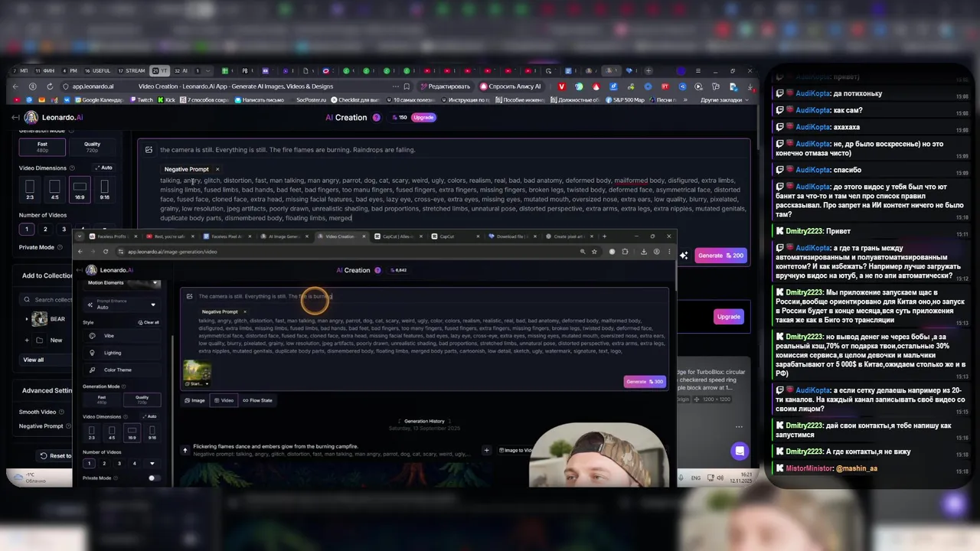Open Vibe style option in front window
The width and height of the screenshot is (980, 551).
coord(122,336)
